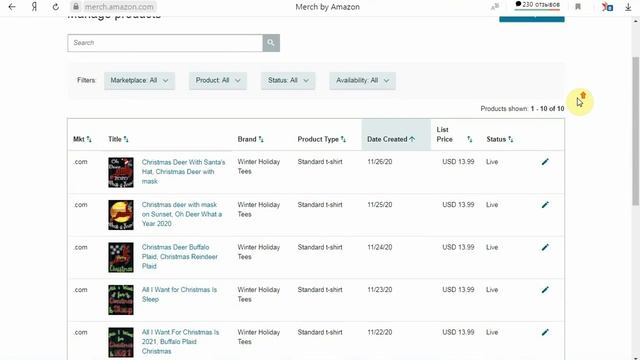Viewport: 640px width, 360px height.
Task: Open Christmas Deer Buffalo Plaid listing
Action: [180, 256]
